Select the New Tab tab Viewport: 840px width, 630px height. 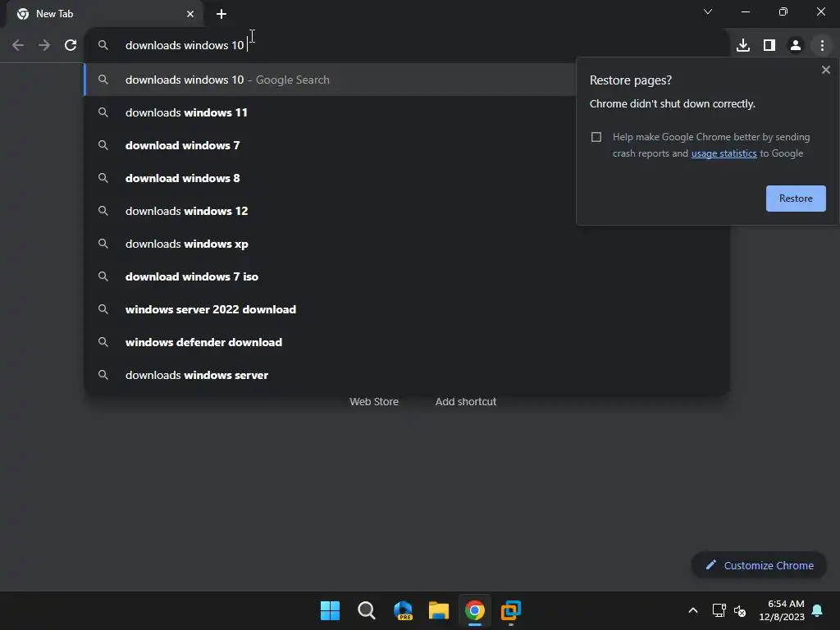[x=104, y=14]
